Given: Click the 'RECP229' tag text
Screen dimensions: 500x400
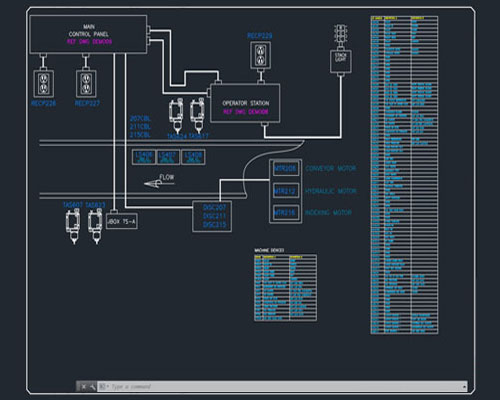Looking at the screenshot, I should tap(260, 36).
